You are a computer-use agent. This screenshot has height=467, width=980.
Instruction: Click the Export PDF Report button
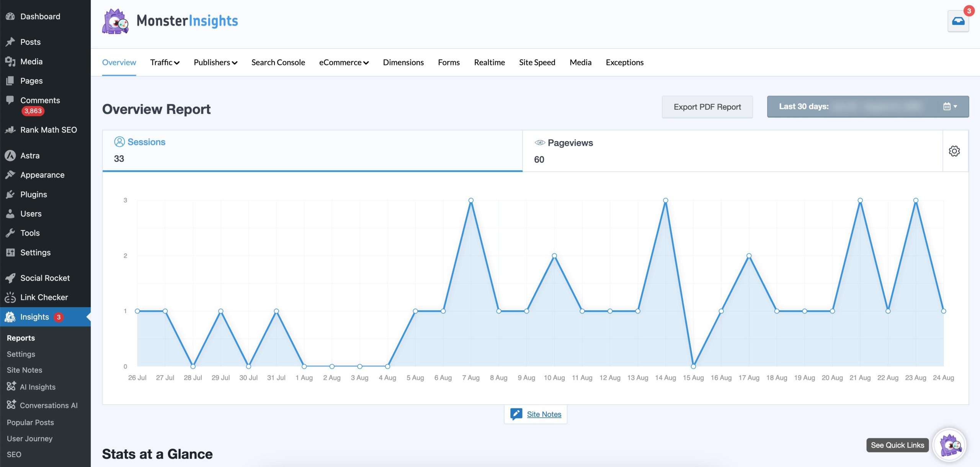(707, 107)
